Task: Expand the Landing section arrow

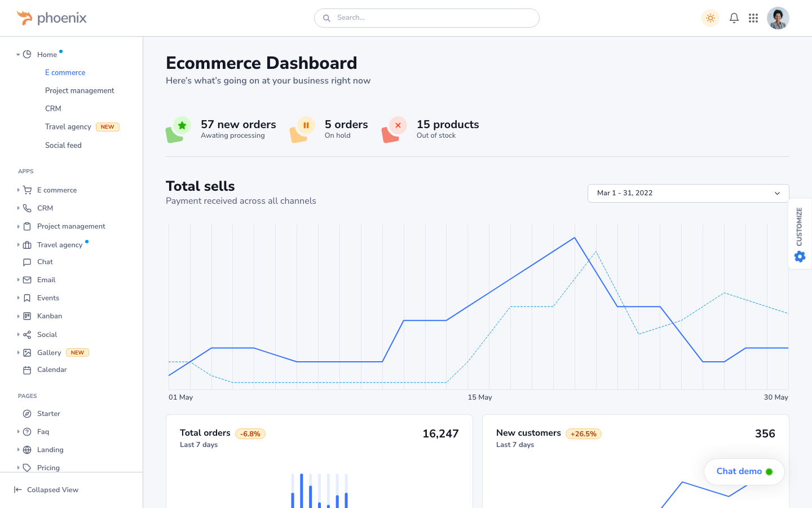Action: (x=18, y=450)
